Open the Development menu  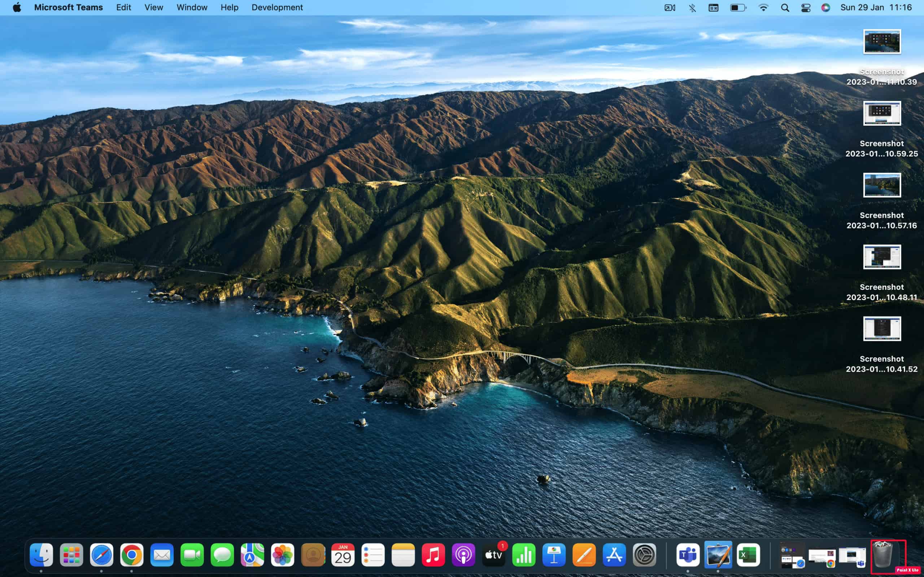pos(277,8)
